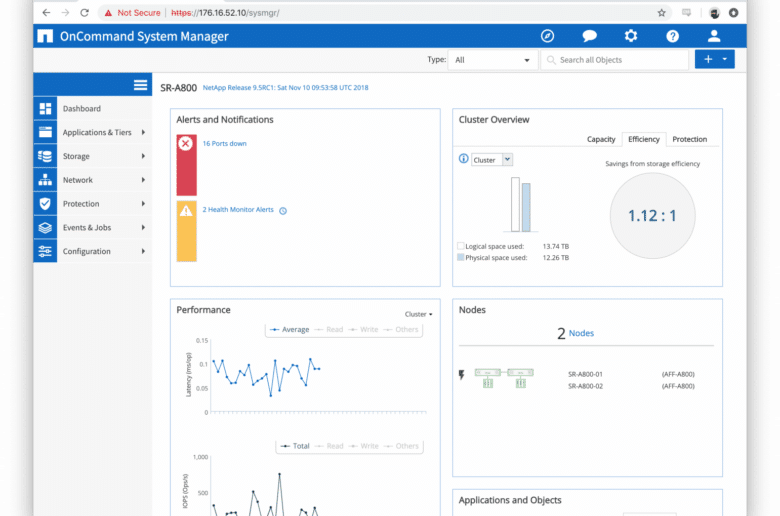780x516 pixels.
Task: Click the NetApp logo in header
Action: 45,36
